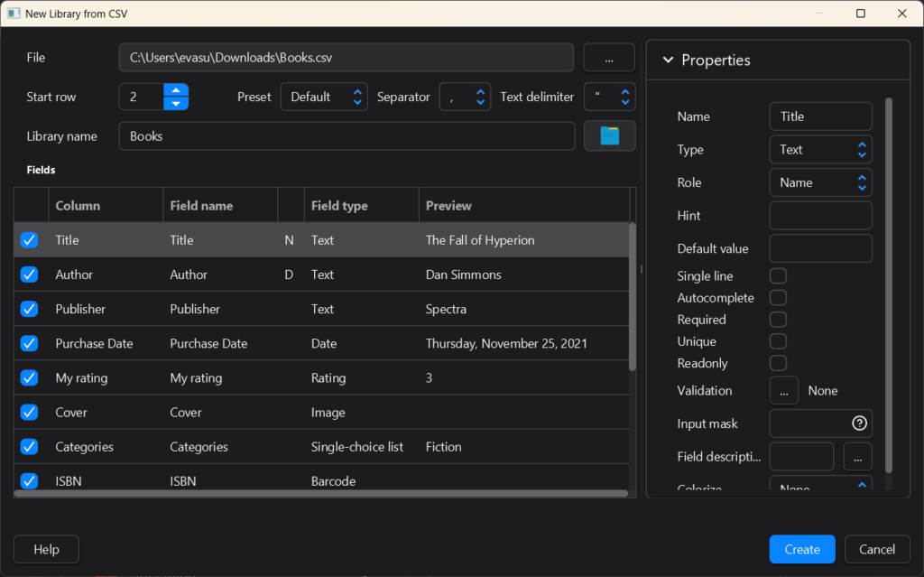Enable the Autocomplete checkbox
This screenshot has width=924, height=577.
coord(778,297)
